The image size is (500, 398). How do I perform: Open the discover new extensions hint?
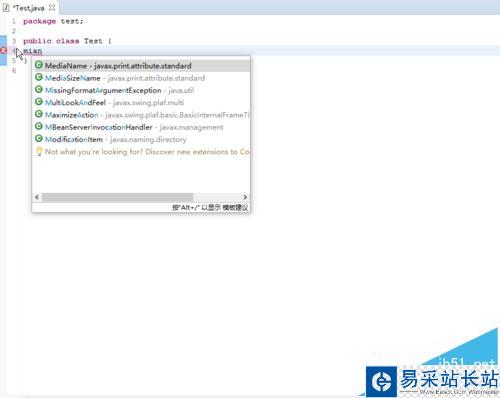[x=141, y=152]
